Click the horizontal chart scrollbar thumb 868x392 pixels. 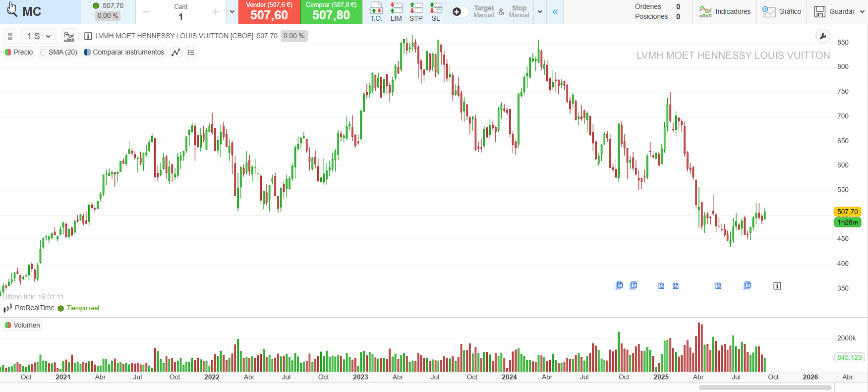[x=765, y=388]
